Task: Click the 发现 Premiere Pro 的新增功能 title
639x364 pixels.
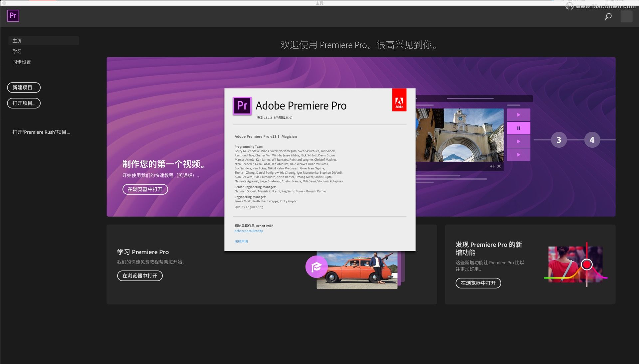Action: (489, 249)
